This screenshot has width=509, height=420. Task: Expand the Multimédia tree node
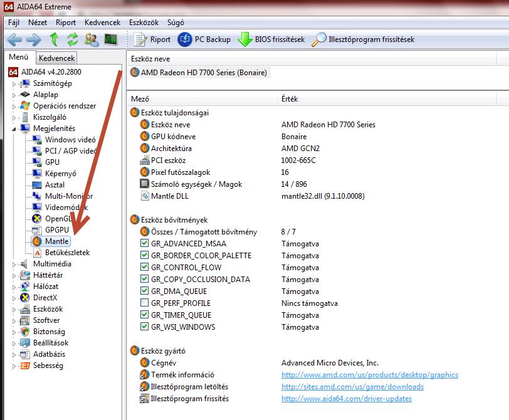click(x=14, y=265)
